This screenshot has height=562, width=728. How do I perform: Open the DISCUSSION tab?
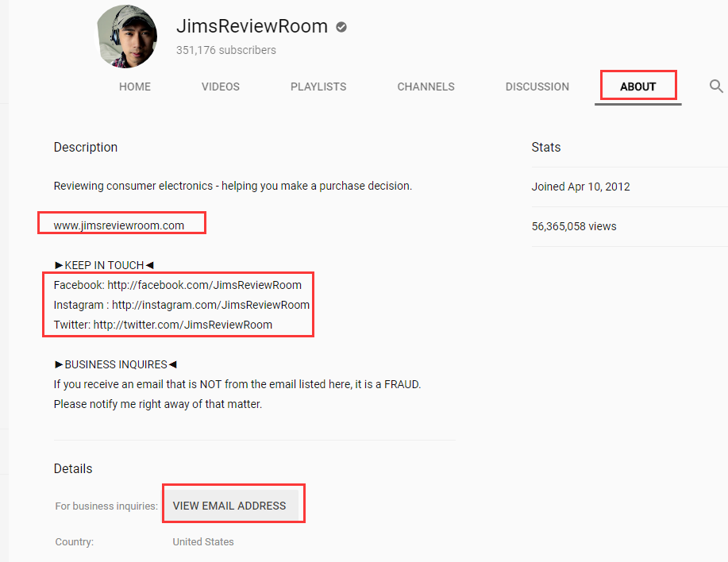point(537,87)
